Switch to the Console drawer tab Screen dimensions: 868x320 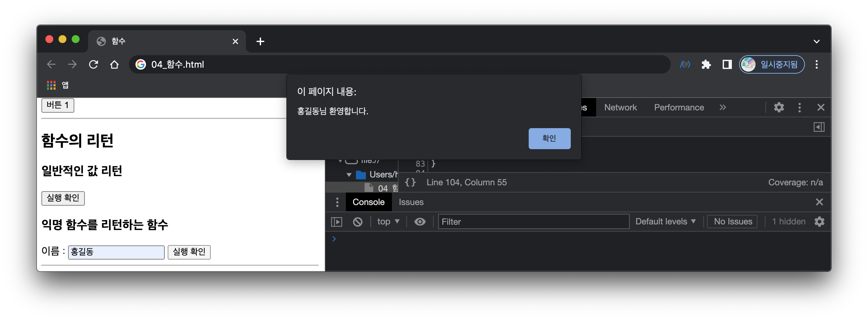point(368,202)
